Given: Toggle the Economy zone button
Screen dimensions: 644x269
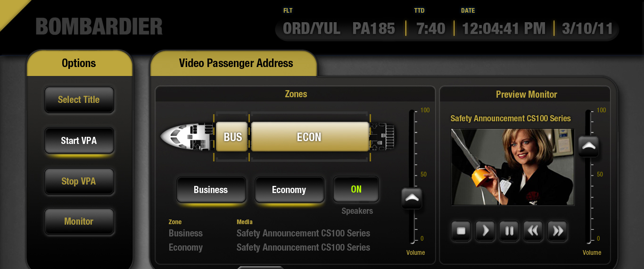Looking at the screenshot, I should click(289, 190).
